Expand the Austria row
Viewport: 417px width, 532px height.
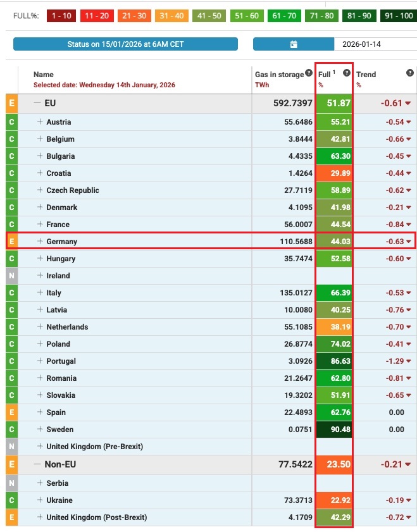40,122
